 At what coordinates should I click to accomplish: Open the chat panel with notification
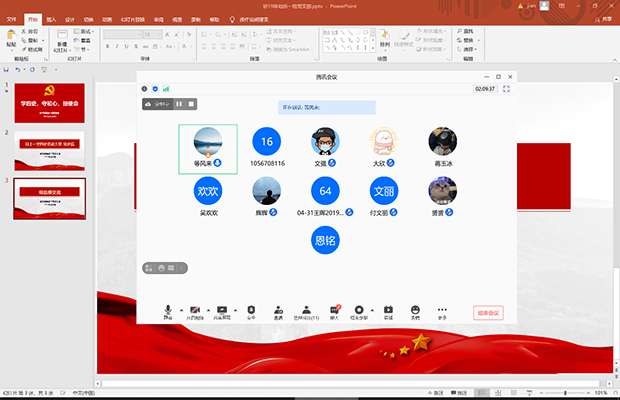[334, 311]
